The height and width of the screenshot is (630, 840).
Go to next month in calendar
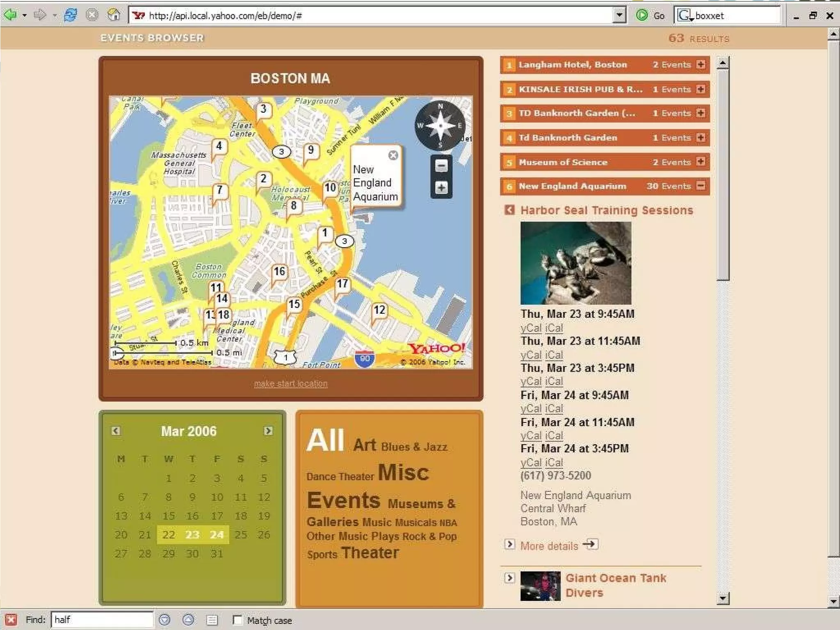[x=268, y=431]
